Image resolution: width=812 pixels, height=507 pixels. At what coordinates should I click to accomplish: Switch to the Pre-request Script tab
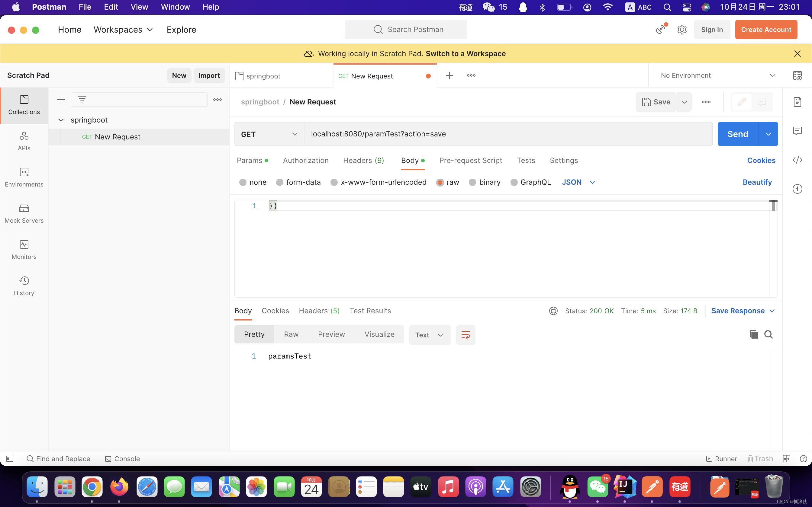click(x=470, y=160)
